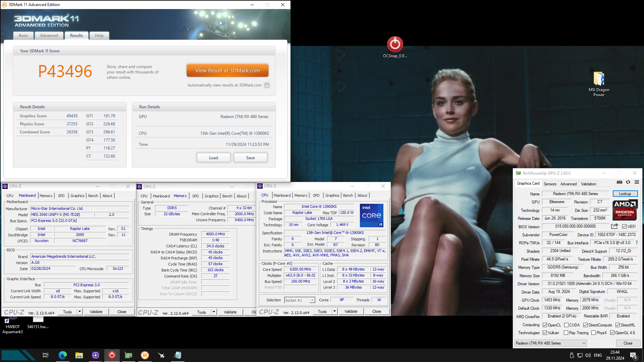The height and width of the screenshot is (362, 644).
Task: Toggle the OpenCL checkbox
Action: pos(545,325)
